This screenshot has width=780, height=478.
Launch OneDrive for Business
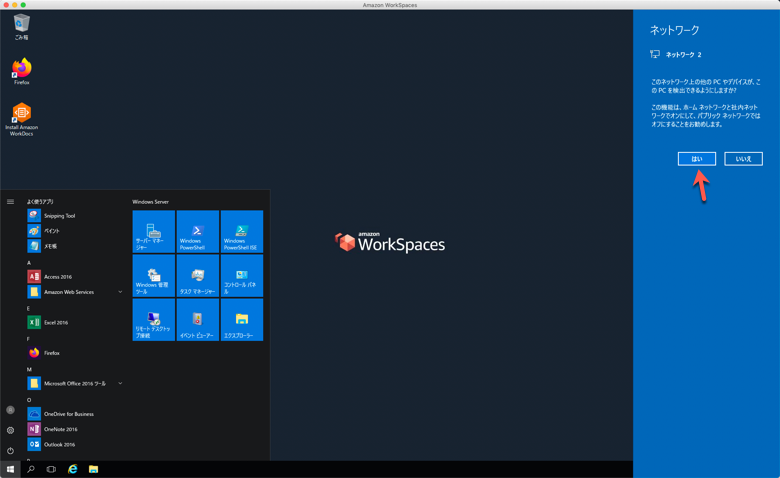(x=75, y=414)
